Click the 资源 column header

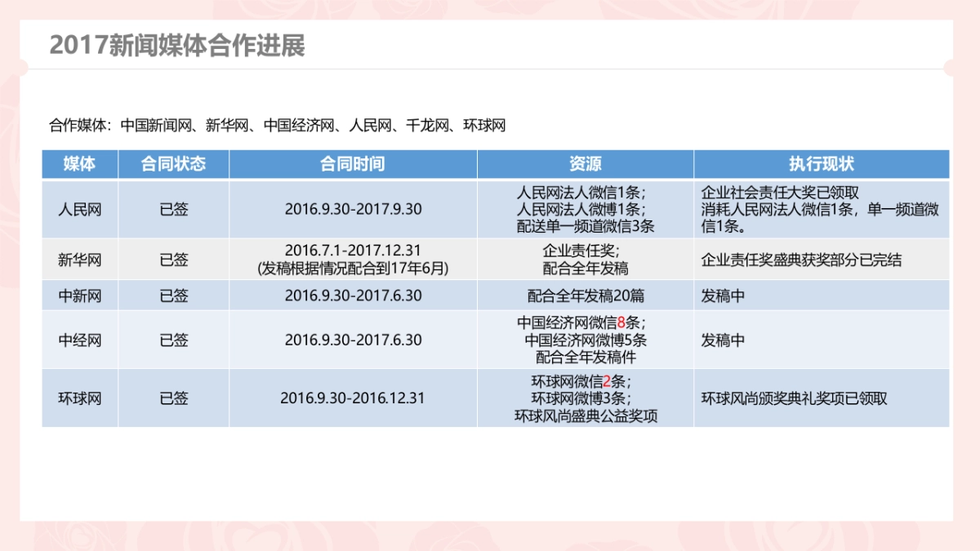pos(585,163)
